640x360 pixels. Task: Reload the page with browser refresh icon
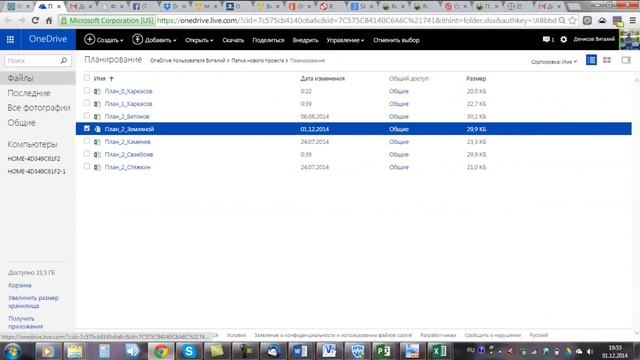(36, 20)
